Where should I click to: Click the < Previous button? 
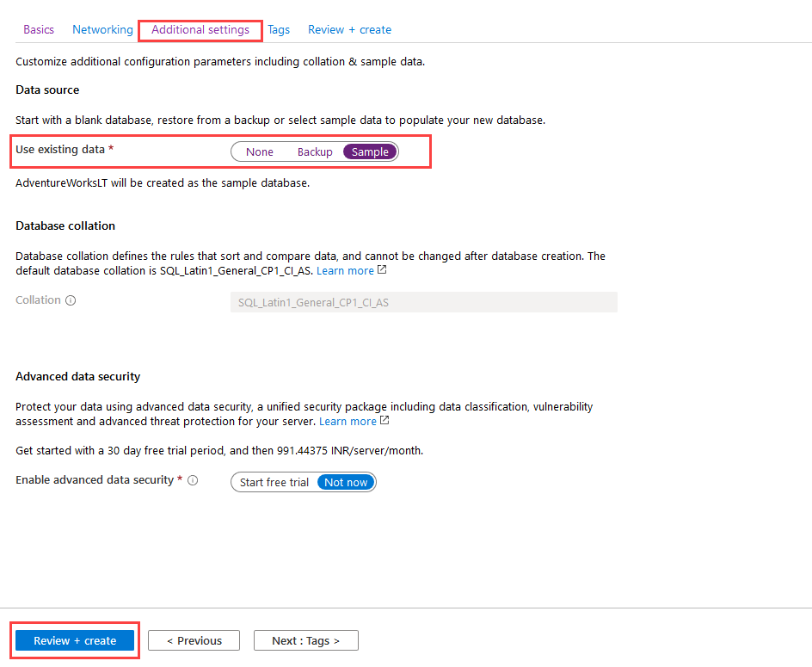click(x=194, y=640)
